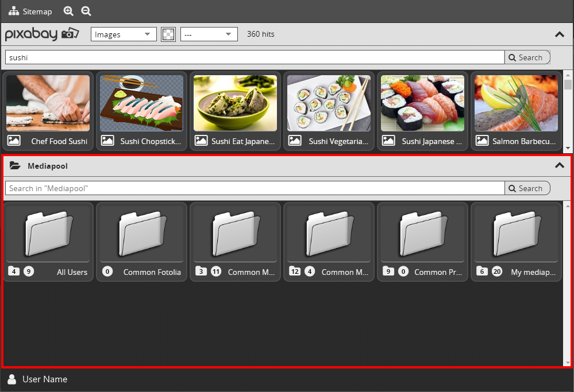Click the Pixabay Search button
Image resolution: width=574 pixels, height=392 pixels.
pyautogui.click(x=527, y=57)
